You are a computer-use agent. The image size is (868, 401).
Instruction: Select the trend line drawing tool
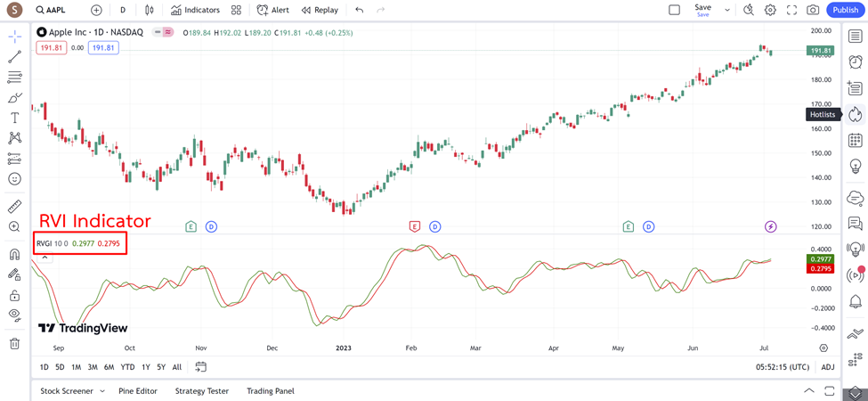15,56
